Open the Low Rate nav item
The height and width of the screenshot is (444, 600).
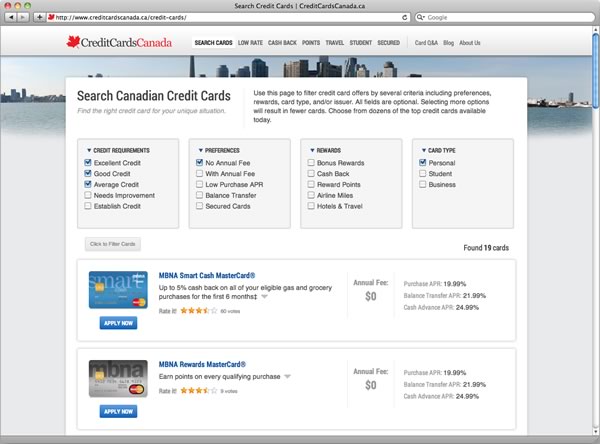(250, 42)
